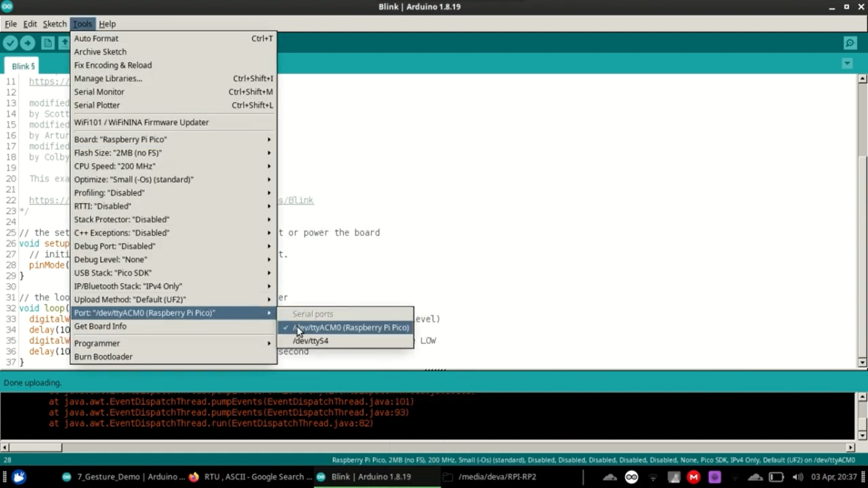This screenshot has width=868, height=488.
Task: Expand the Debug Port: "Disabled" submenu
Action: pos(173,246)
